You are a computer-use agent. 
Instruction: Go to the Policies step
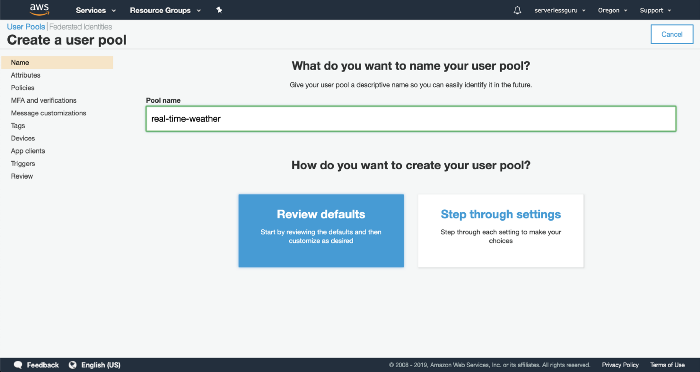[x=22, y=88]
